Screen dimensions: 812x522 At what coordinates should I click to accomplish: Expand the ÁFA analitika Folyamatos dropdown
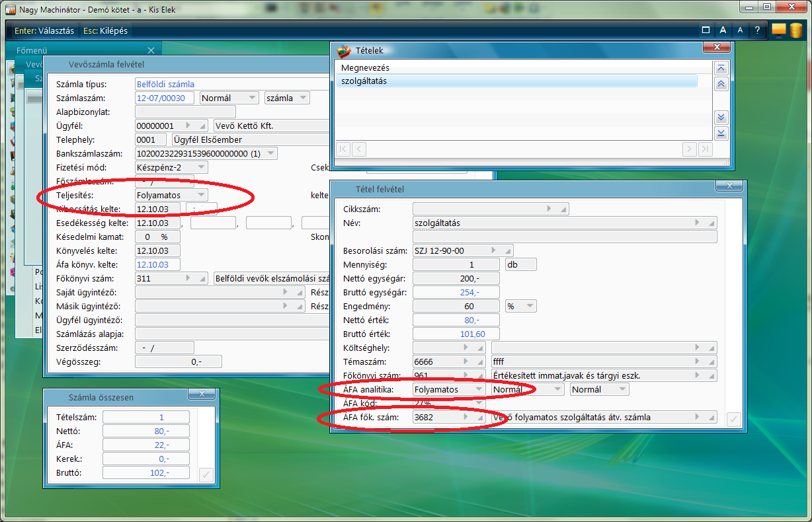coord(479,390)
